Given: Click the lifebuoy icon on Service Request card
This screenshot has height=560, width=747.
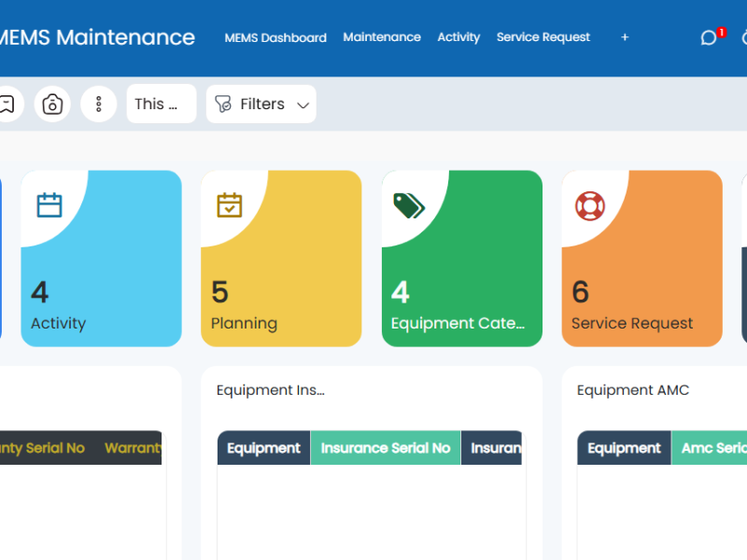Looking at the screenshot, I should coord(589,205).
